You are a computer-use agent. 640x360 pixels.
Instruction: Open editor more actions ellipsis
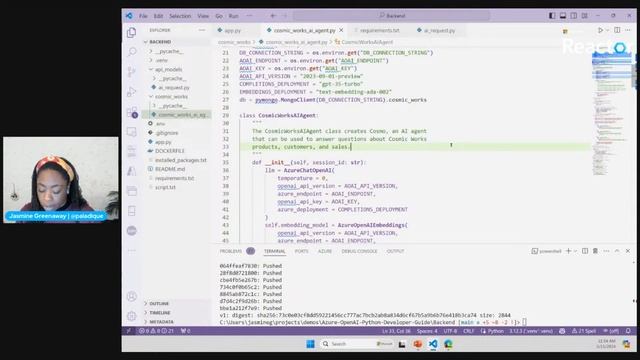[x=628, y=30]
